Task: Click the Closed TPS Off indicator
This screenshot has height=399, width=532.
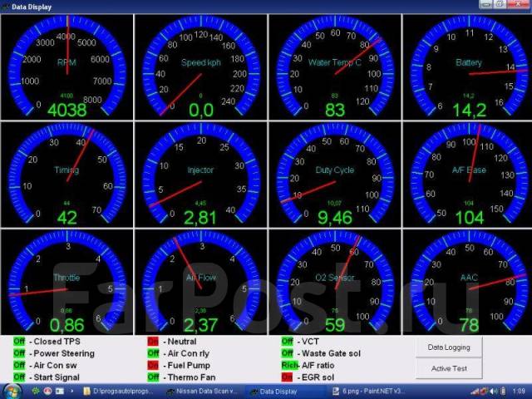Action: (x=18, y=342)
